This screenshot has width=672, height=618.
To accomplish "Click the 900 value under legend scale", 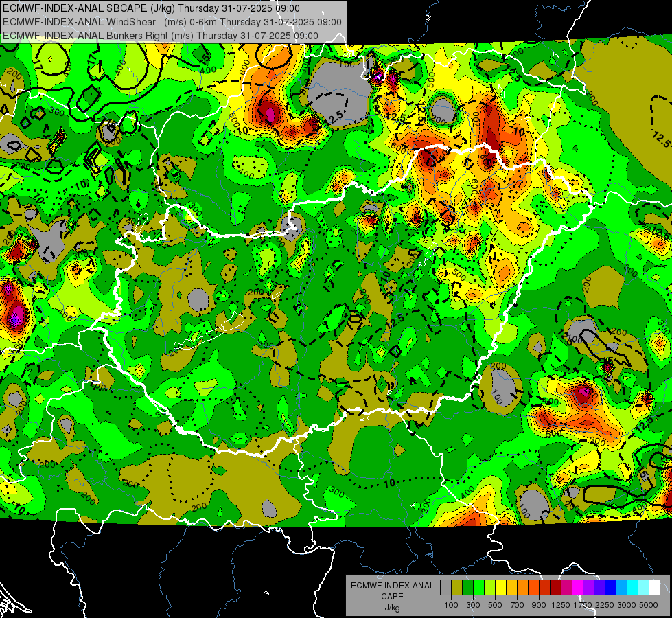I will click(x=539, y=605).
